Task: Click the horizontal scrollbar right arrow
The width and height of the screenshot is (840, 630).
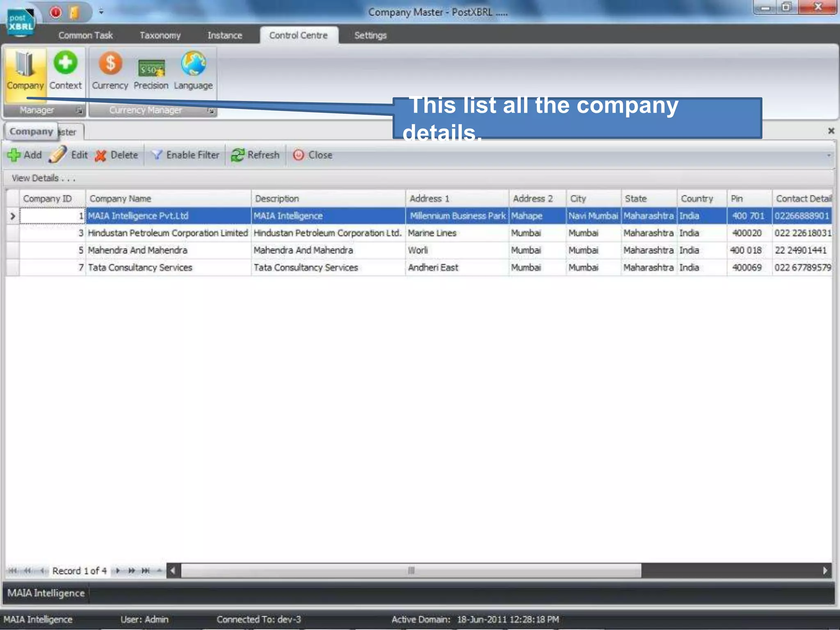Action: pyautogui.click(x=825, y=571)
